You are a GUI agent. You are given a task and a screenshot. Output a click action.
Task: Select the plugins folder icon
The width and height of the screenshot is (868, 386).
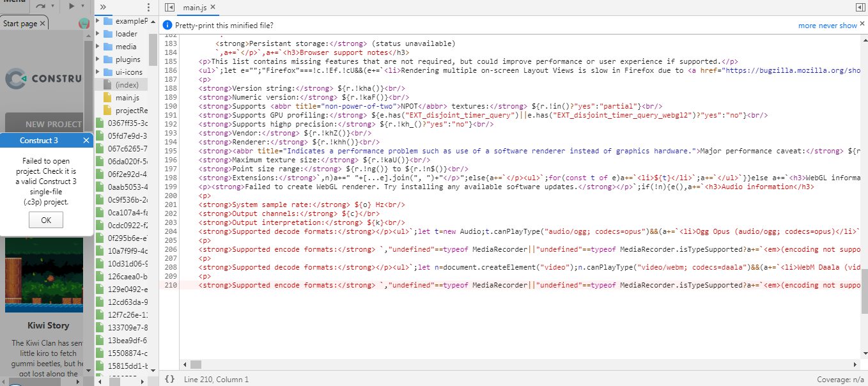click(107, 59)
